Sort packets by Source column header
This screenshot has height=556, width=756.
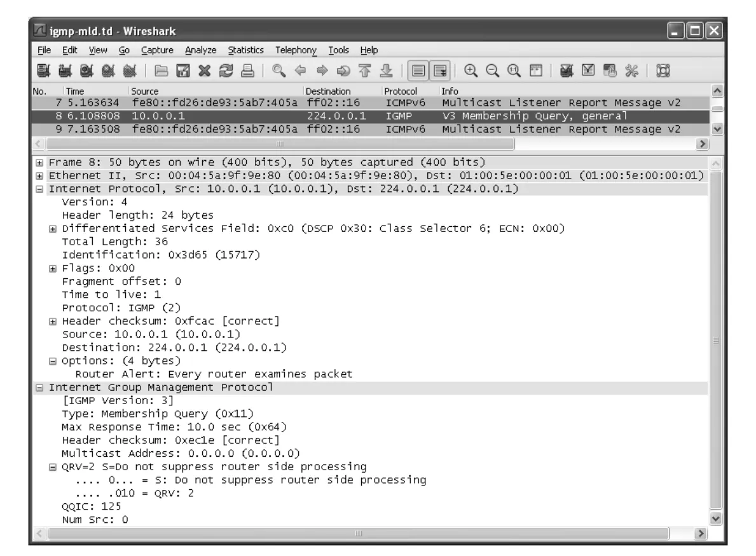[216, 91]
